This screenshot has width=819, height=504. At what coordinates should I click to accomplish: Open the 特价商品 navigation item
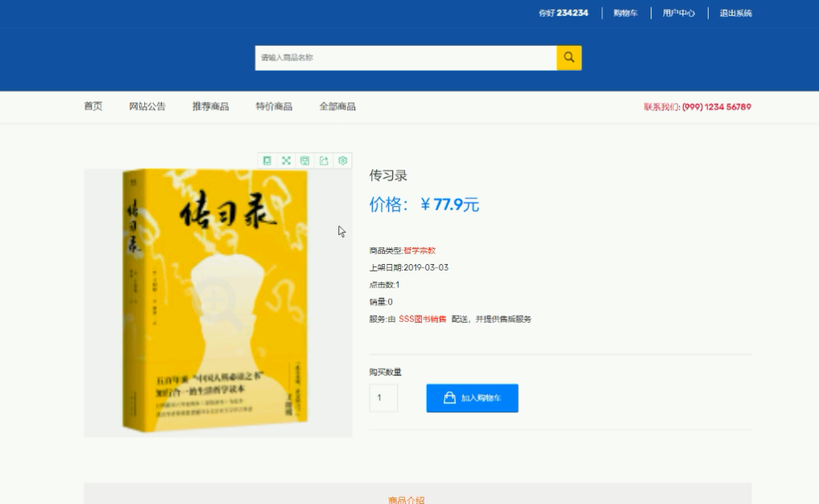pyautogui.click(x=274, y=106)
